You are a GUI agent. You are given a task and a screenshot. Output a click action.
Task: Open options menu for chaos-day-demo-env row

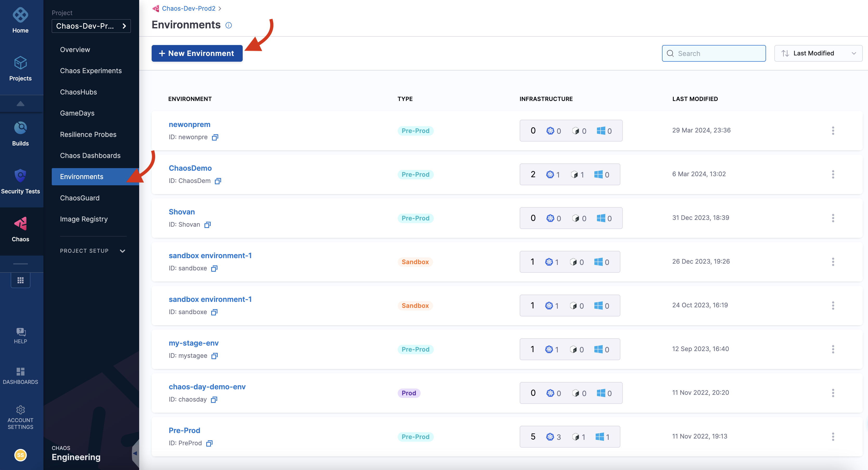833,393
